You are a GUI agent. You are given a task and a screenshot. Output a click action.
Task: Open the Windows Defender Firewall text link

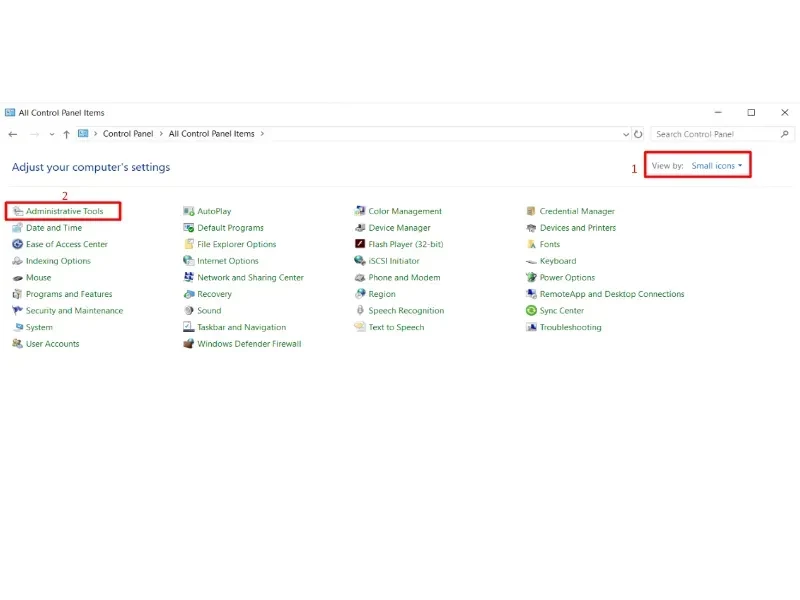(x=249, y=344)
